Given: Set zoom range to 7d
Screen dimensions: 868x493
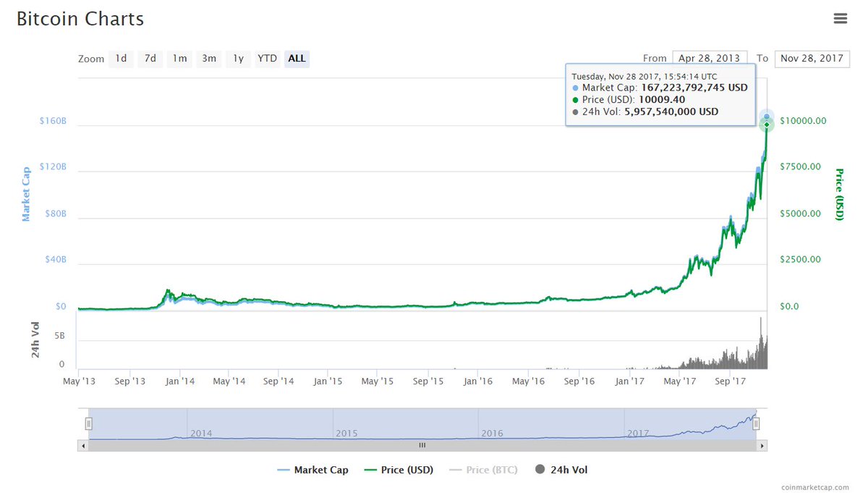Looking at the screenshot, I should click(x=150, y=59).
